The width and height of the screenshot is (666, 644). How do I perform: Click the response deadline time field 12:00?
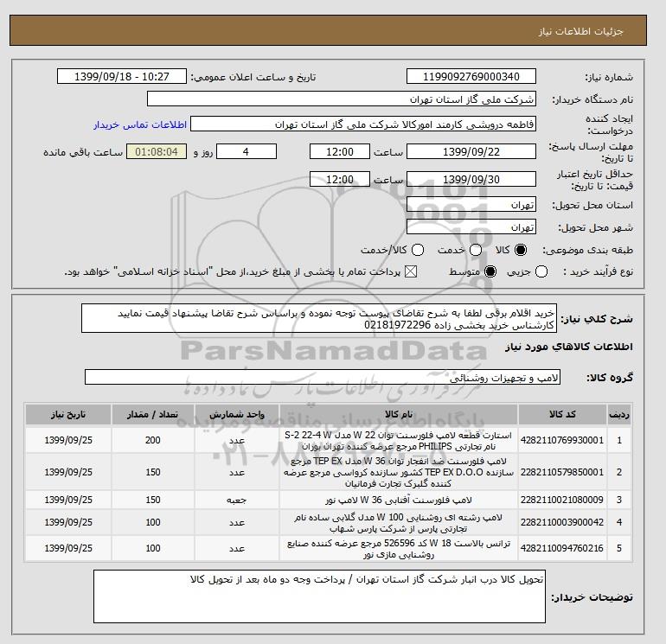[340, 151]
